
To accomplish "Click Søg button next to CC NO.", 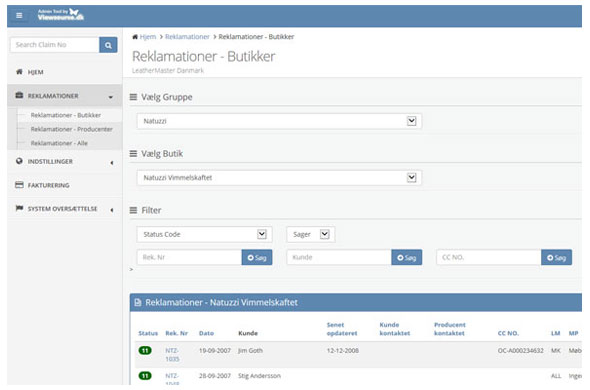I will pos(557,257).
